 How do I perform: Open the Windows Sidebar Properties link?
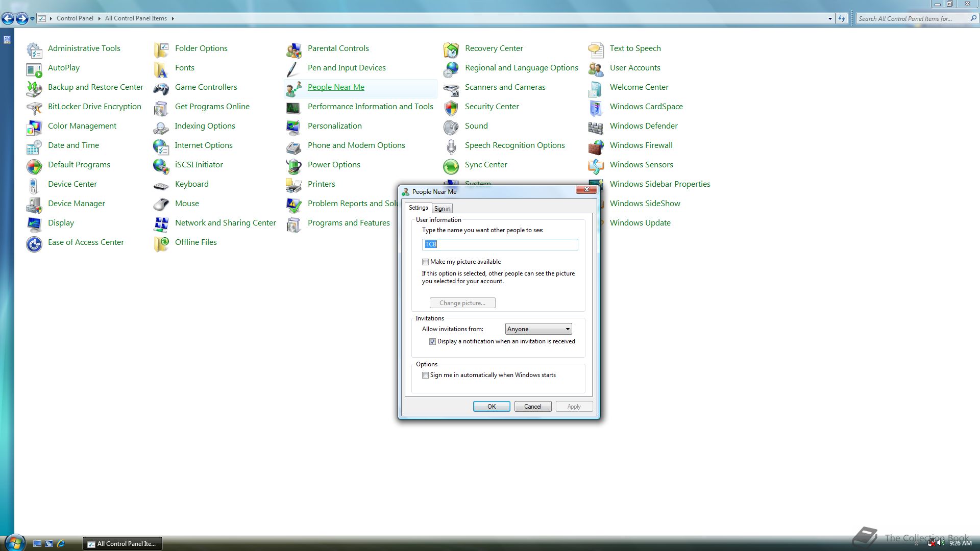[660, 184]
